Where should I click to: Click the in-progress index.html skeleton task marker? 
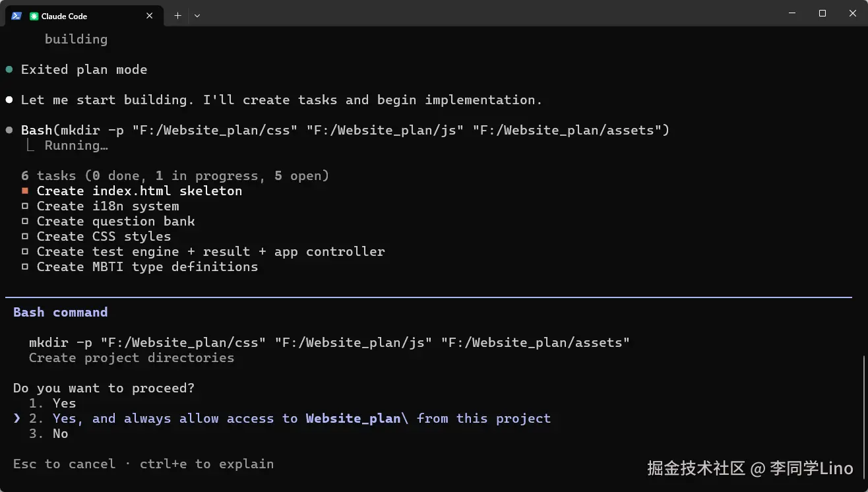click(x=25, y=191)
